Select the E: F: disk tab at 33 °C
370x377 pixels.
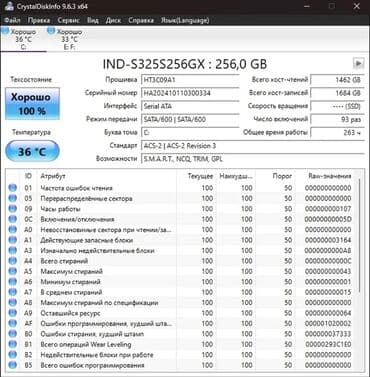click(69, 39)
